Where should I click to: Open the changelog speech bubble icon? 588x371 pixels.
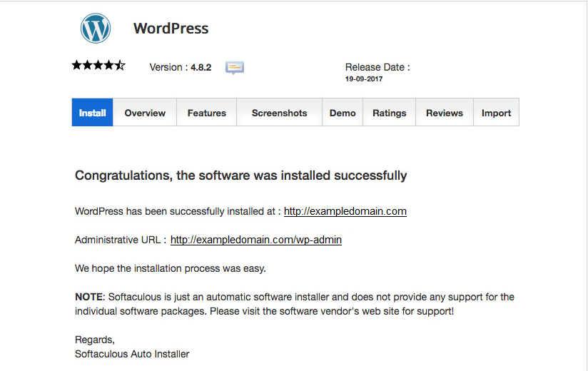tap(235, 68)
